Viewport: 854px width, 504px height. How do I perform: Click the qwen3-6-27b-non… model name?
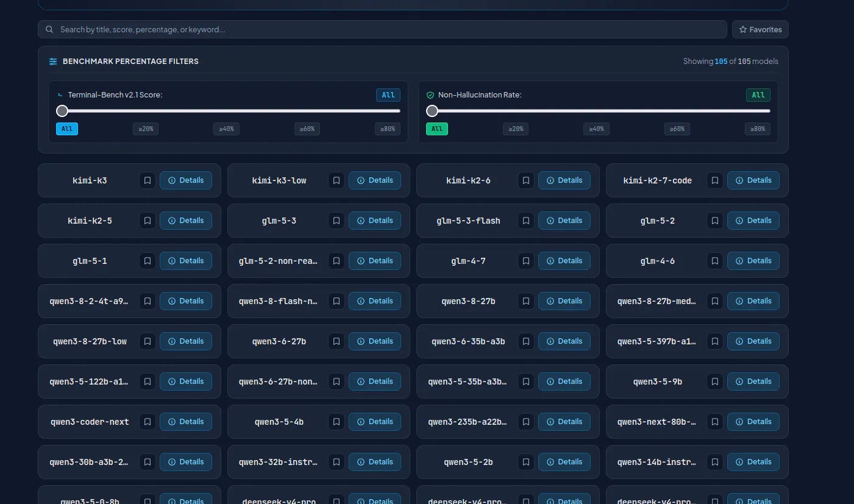[x=279, y=382]
